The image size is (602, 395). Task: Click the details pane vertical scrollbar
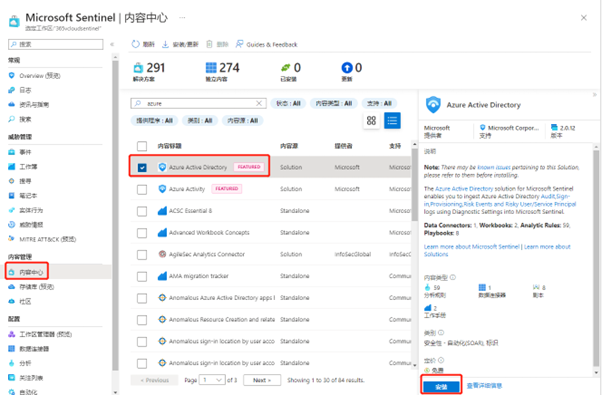(x=596, y=257)
